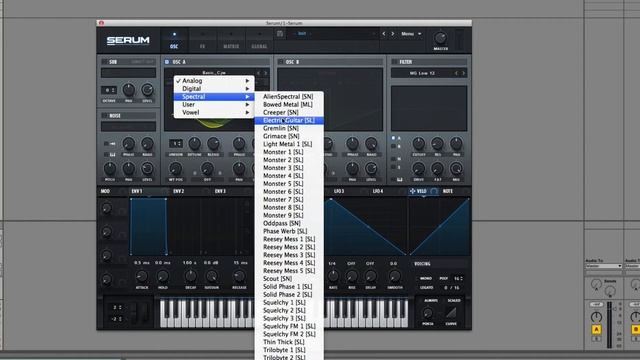Click the ENV 1 envelope graph display
The height and width of the screenshot is (360, 640).
tap(191, 227)
